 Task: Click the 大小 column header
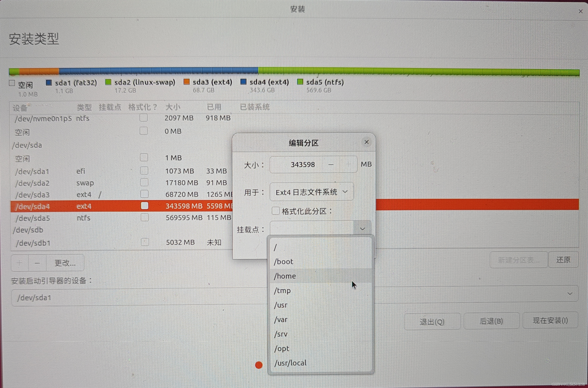tap(173, 107)
